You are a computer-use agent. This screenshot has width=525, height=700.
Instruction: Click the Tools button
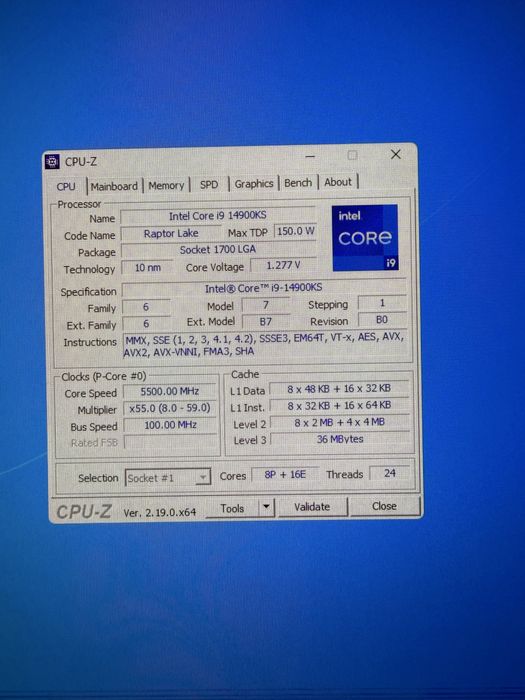coord(232,508)
